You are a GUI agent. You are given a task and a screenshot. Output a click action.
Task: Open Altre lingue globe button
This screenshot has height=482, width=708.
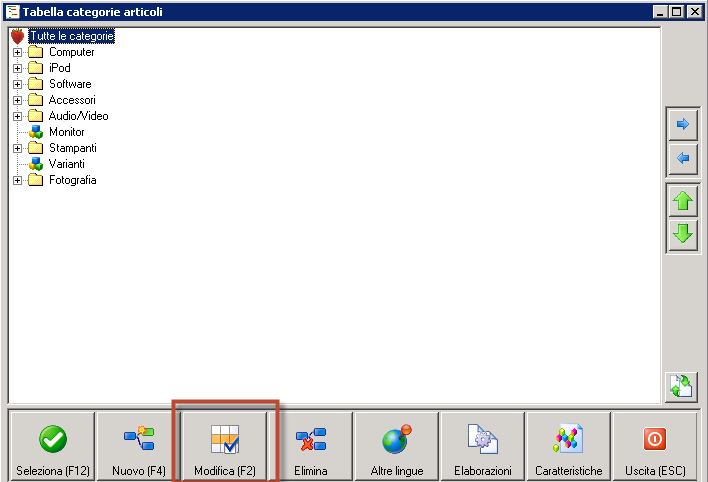[397, 446]
